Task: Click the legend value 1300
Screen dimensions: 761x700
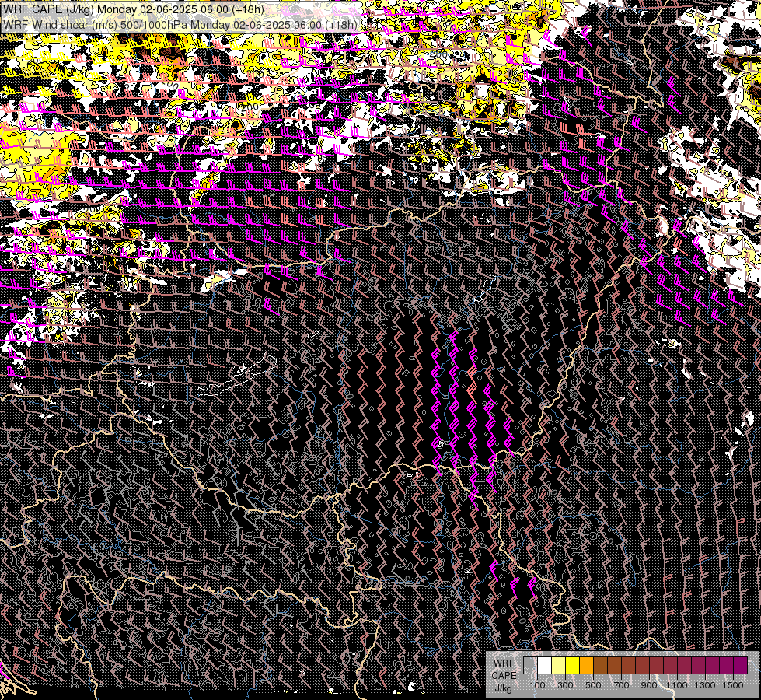Action: [x=705, y=685]
